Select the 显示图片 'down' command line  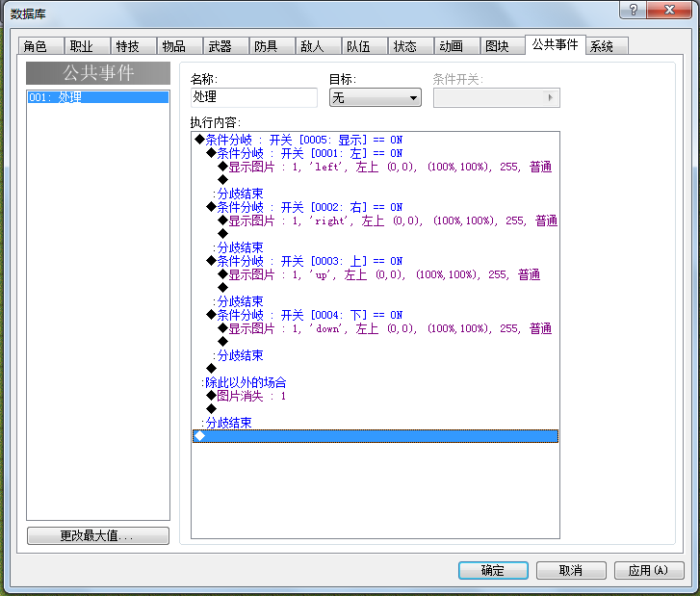(376, 328)
